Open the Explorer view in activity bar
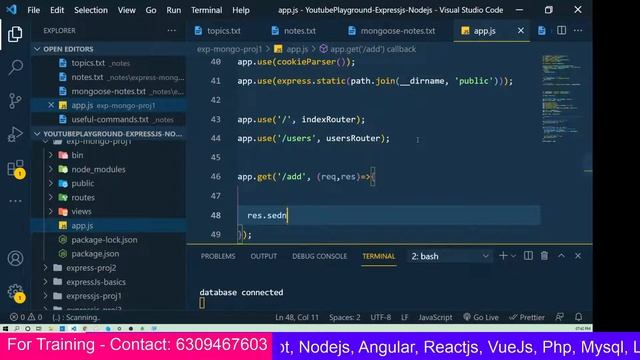The width and height of the screenshot is (640, 360). pyautogui.click(x=15, y=34)
